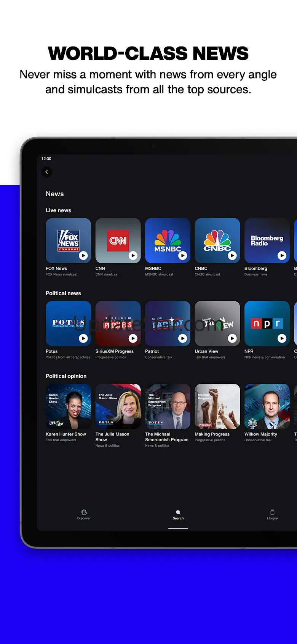Play the NPR news channel

coord(282,338)
